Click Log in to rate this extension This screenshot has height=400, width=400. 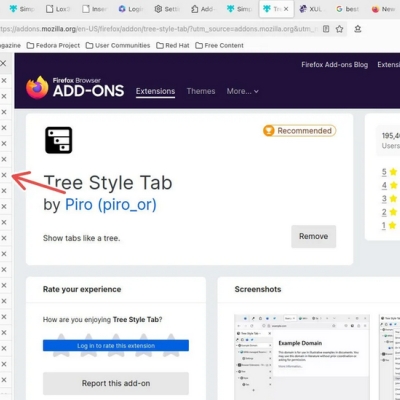pos(116,346)
